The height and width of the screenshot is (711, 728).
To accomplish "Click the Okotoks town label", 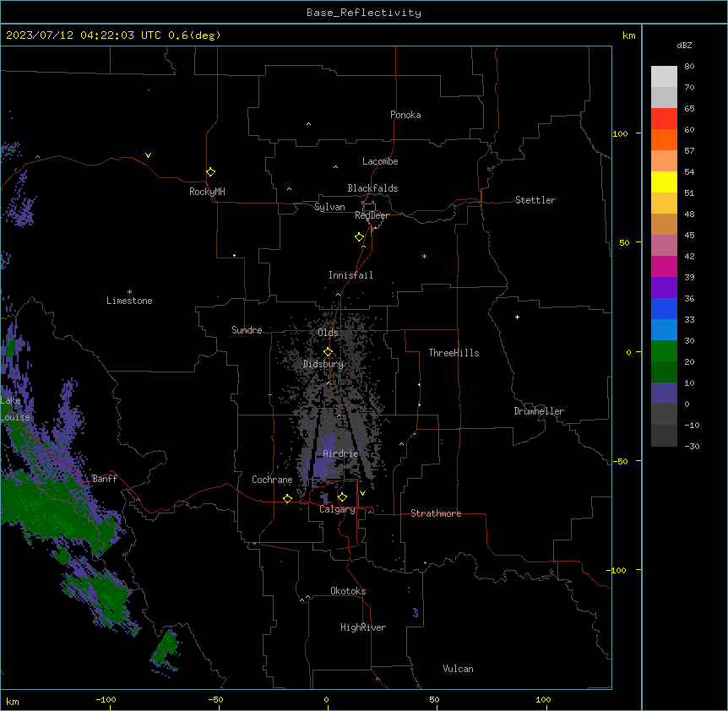I will coord(348,591).
